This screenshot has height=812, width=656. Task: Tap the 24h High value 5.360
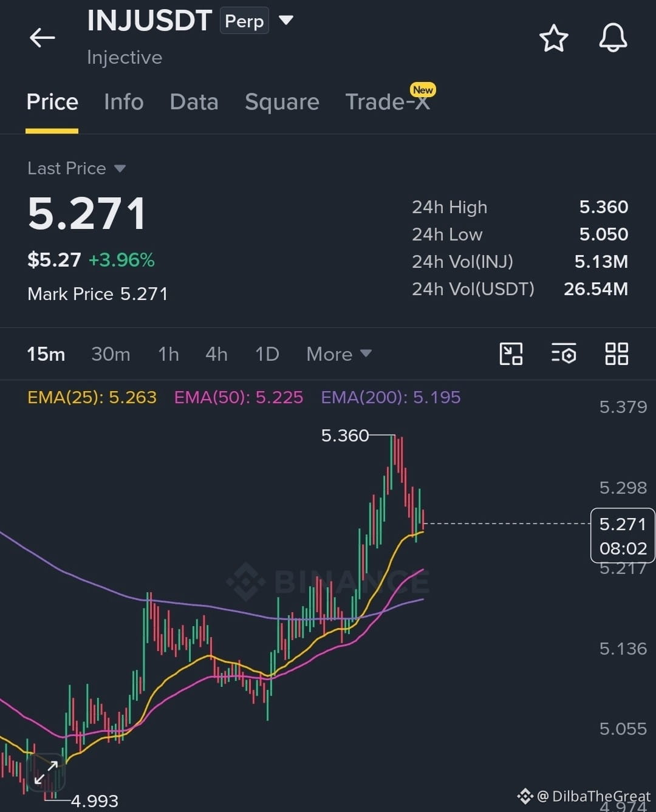[603, 207]
